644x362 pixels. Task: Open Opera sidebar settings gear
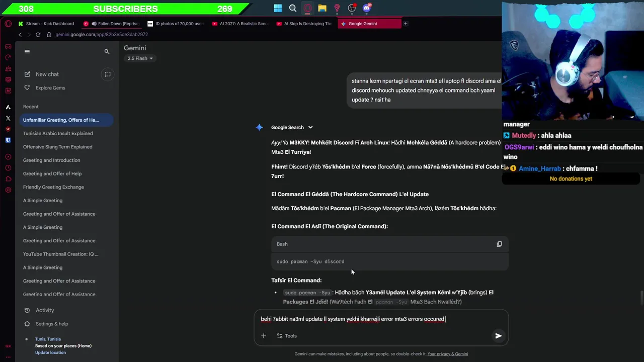8,190
